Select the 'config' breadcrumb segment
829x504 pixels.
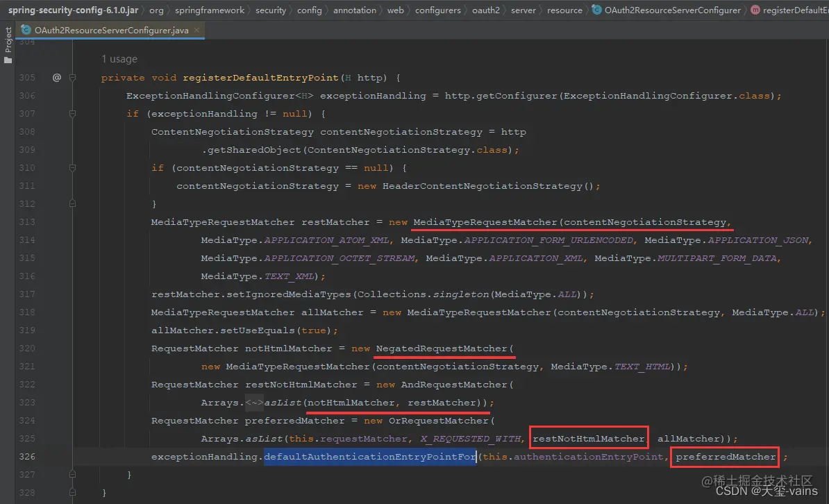[x=309, y=10]
